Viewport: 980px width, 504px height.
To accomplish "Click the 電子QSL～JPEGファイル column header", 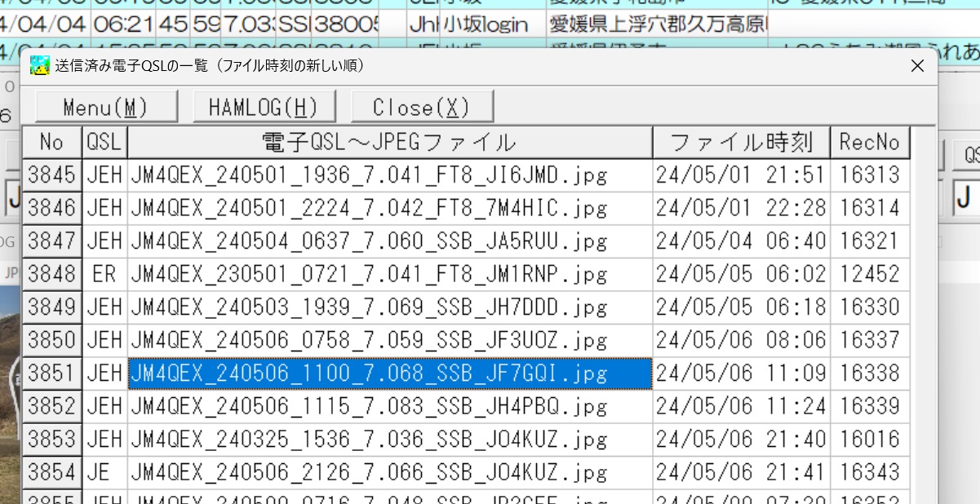I will point(389,143).
